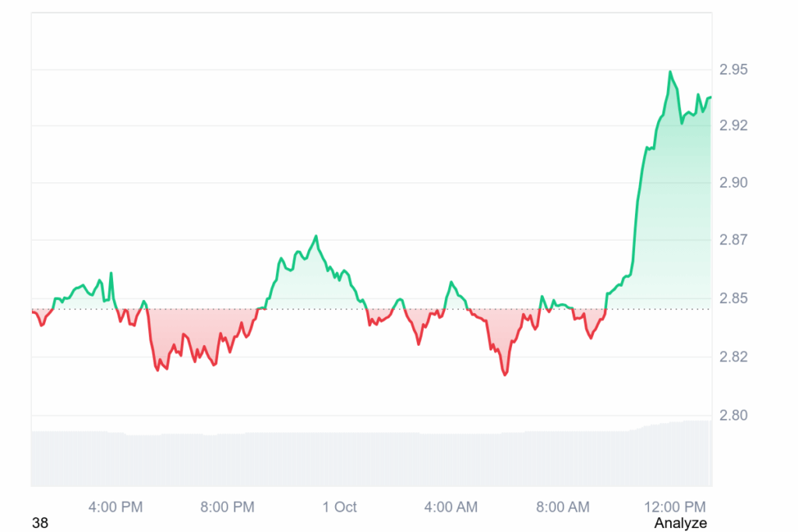The image size is (798, 532).
Task: Click the gray volume bars area
Action: (371, 458)
